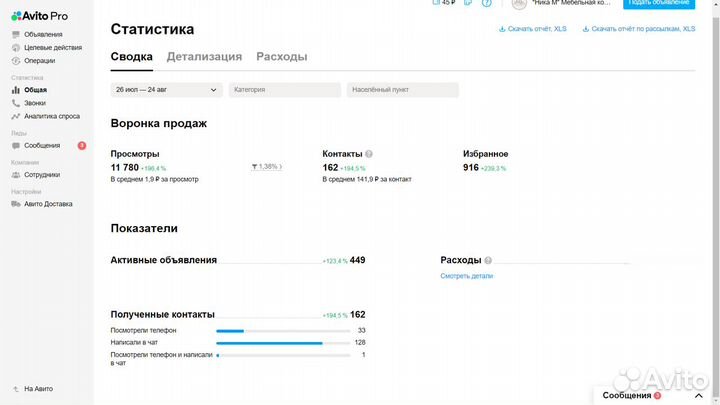Click the people icon beside Сотрудники
This screenshot has height=405, width=720.
coord(16,175)
